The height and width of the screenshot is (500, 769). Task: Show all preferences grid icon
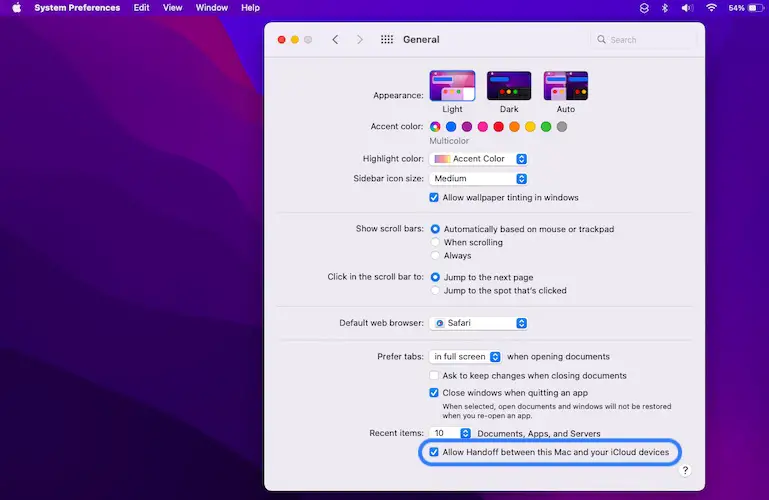coord(387,40)
